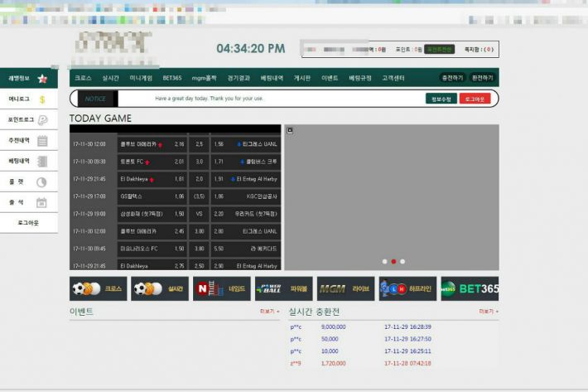Click the soccer ball cross-bet banner
This screenshot has width=588, height=392.
[x=98, y=288]
